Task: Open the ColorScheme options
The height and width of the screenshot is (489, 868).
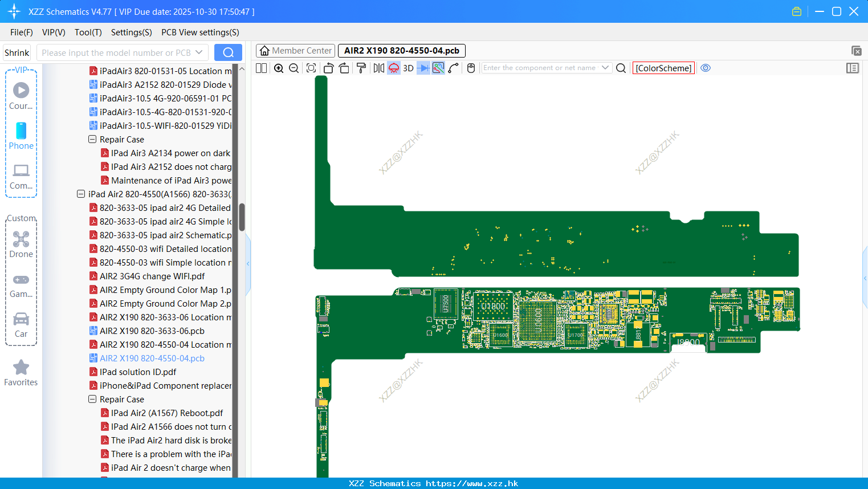Action: 663,68
